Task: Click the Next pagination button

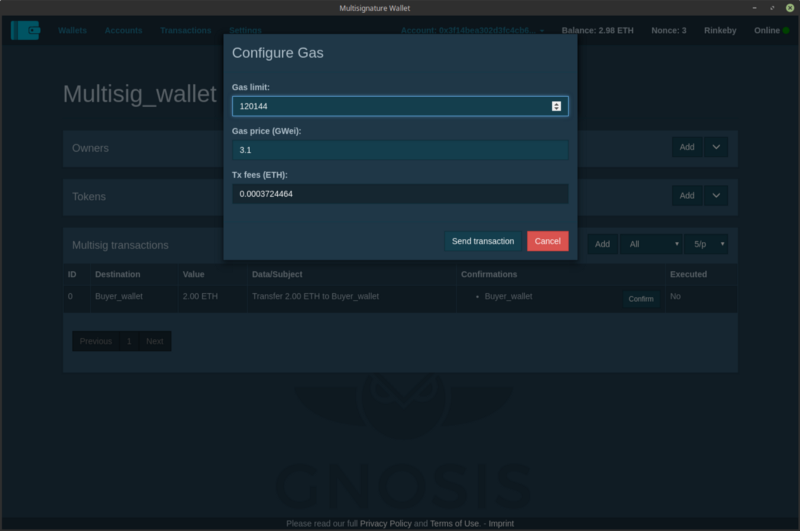Action: tap(155, 341)
